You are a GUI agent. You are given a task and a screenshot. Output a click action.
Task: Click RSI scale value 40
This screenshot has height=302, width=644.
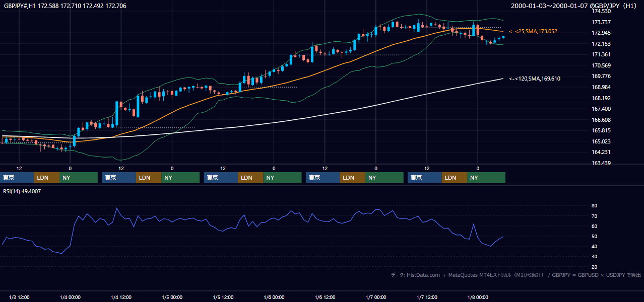tap(594, 246)
